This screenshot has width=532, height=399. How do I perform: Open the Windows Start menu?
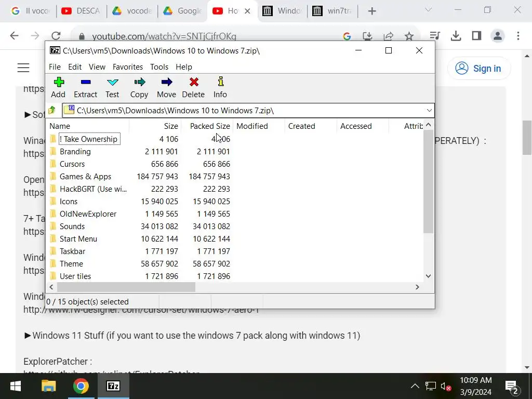[16, 386]
